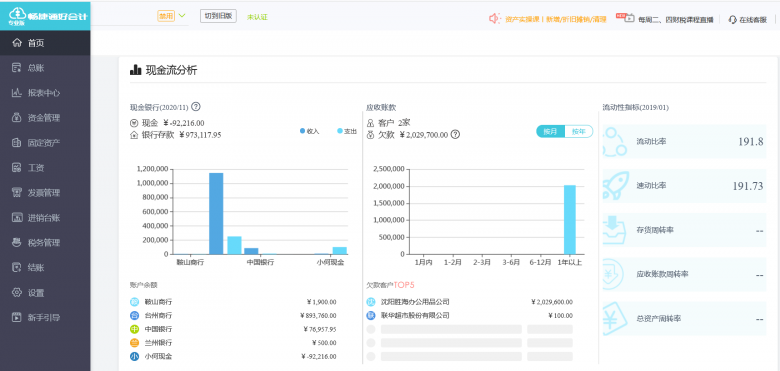The height and width of the screenshot is (371, 780).
Task: Click the chart icon beside 报表中心
Action: [17, 93]
